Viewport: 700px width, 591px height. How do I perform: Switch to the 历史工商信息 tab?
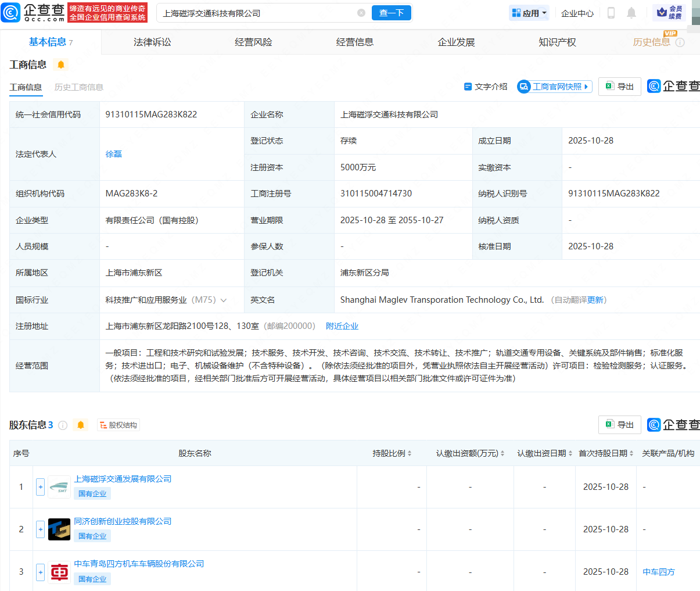pyautogui.click(x=78, y=87)
